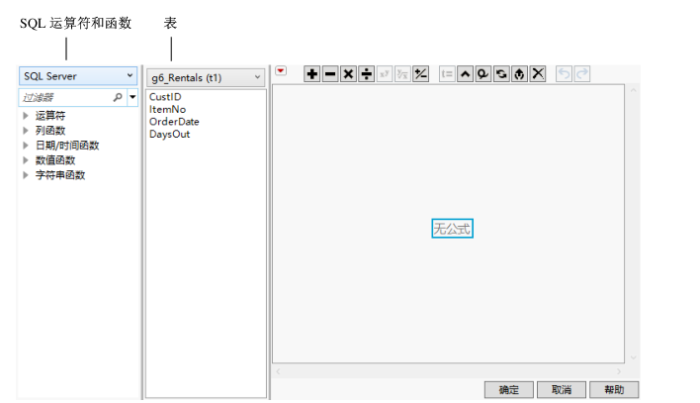Expand the 字符串函数 category
The height and width of the screenshot is (403, 700).
[25, 175]
